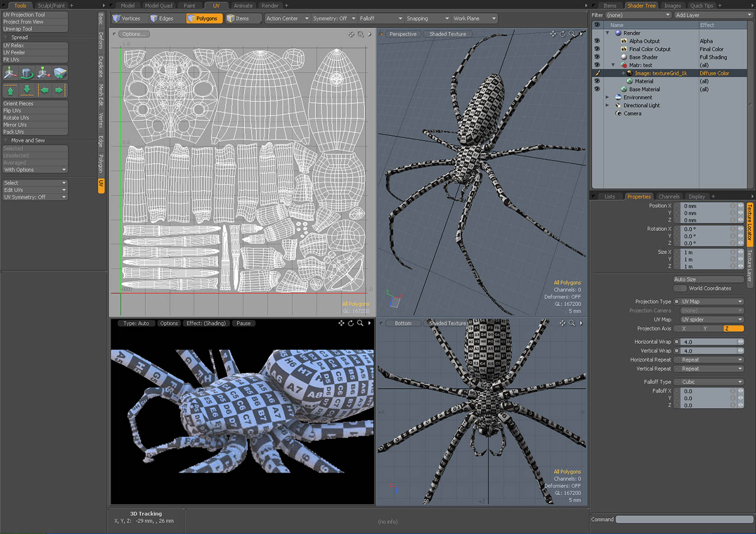Click the Pack UVs button
The image size is (756, 534).
[35, 132]
